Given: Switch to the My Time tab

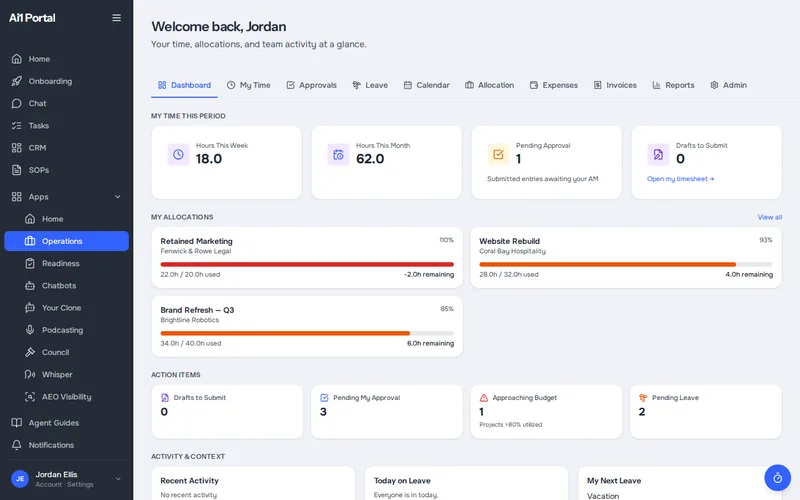Looking at the screenshot, I should point(248,85).
